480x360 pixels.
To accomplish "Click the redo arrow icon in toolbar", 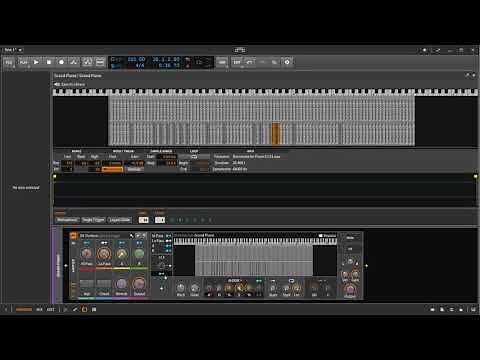I will tap(262, 62).
